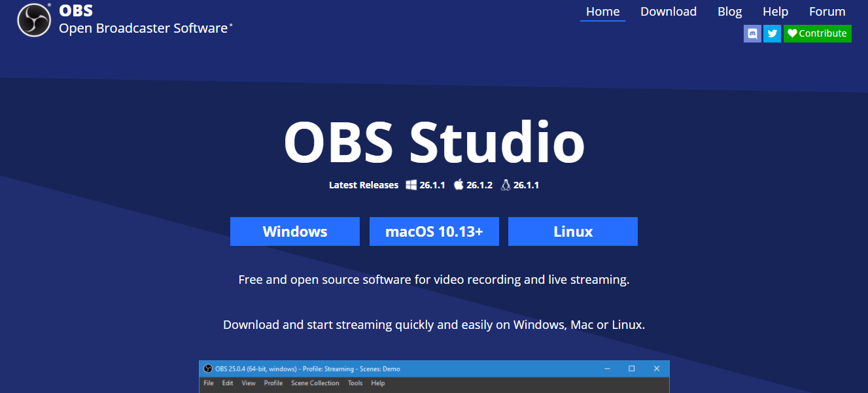Open the Help menu in the OBS preview menu bar

pyautogui.click(x=377, y=383)
